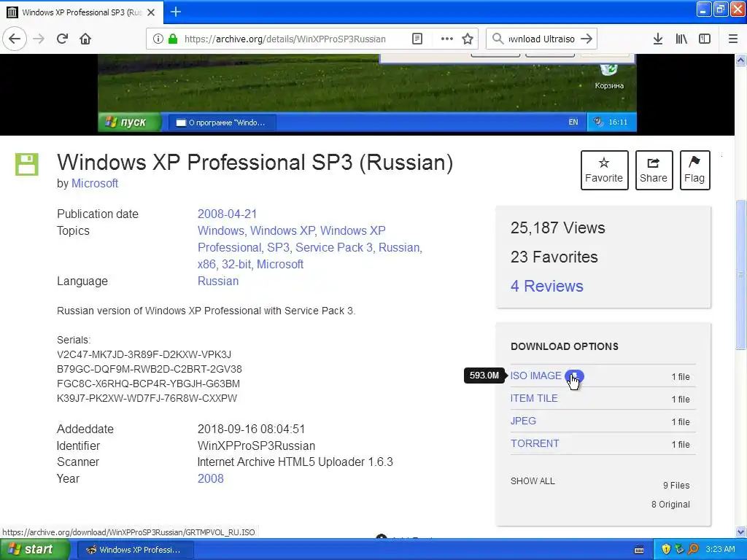Close the Windows XP Professional SP3 tab
The width and height of the screenshot is (747, 560).
[151, 12]
